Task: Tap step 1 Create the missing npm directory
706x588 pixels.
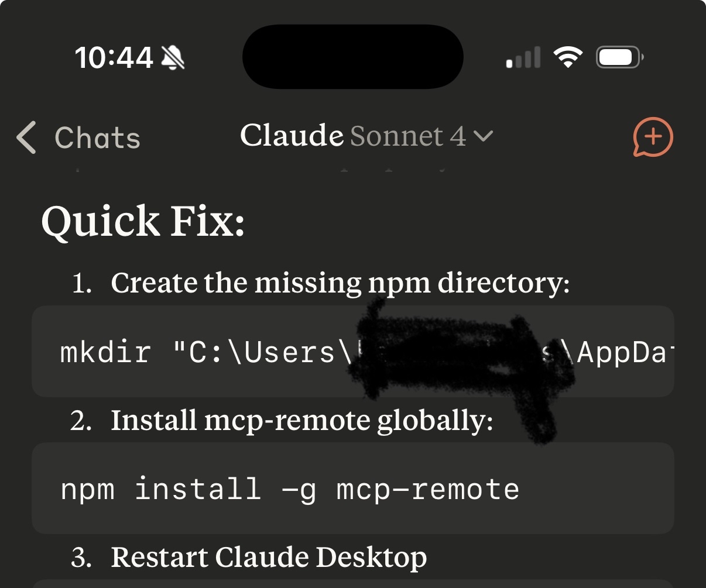Action: tap(340, 283)
